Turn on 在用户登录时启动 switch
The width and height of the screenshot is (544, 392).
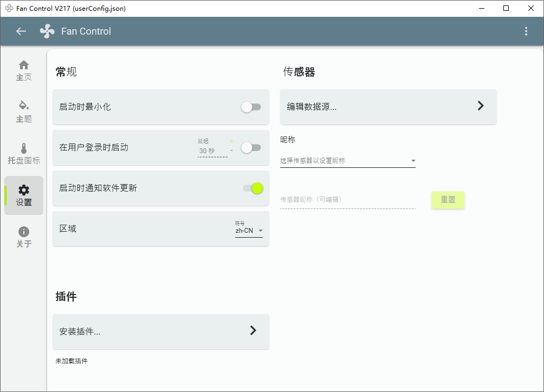click(250, 147)
